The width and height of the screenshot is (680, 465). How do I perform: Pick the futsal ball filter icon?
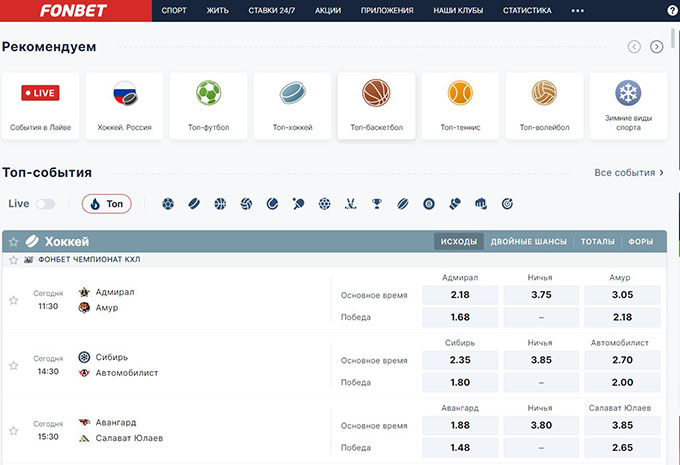pos(324,203)
